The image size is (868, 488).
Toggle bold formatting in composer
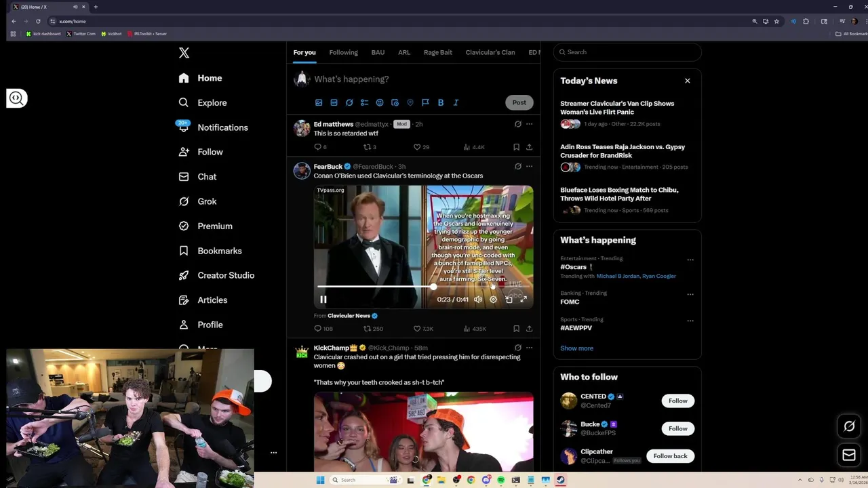441,102
